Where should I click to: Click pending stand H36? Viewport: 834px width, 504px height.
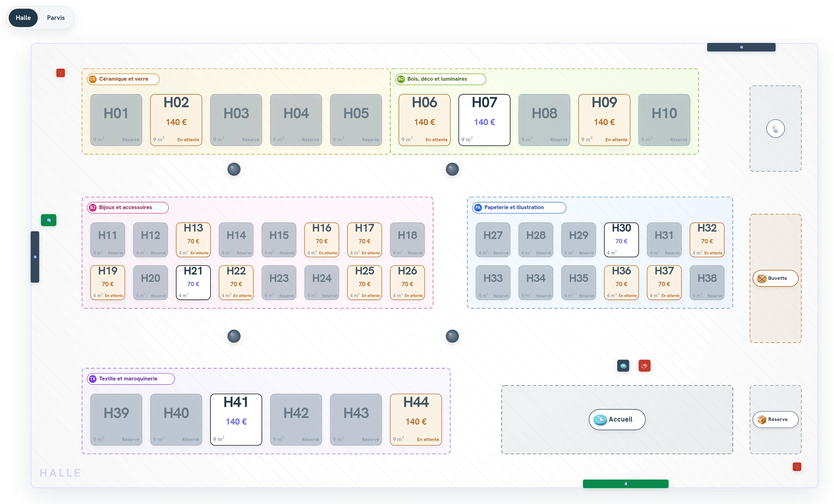pos(621,282)
